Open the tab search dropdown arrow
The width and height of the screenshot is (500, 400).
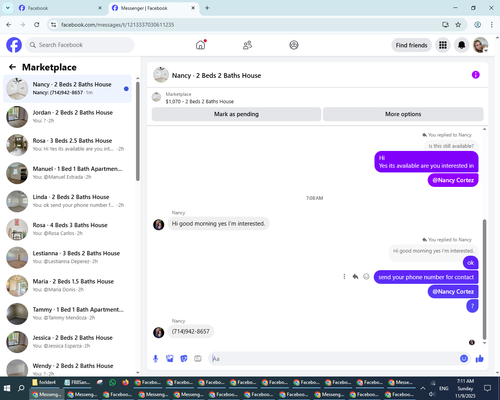[x=8, y=8]
